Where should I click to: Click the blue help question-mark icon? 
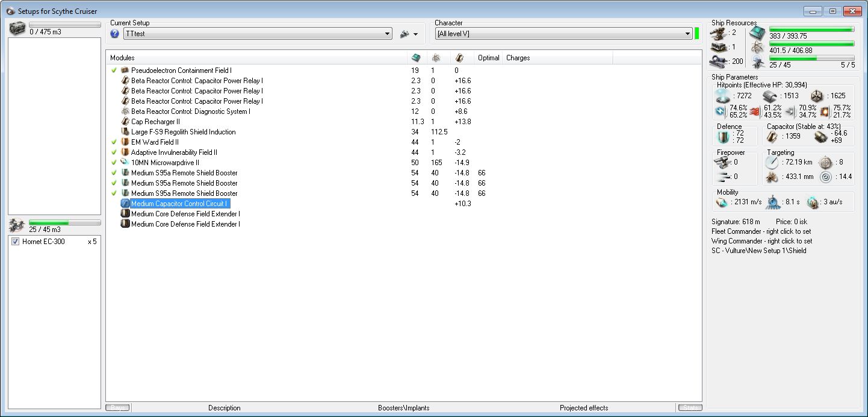click(115, 34)
